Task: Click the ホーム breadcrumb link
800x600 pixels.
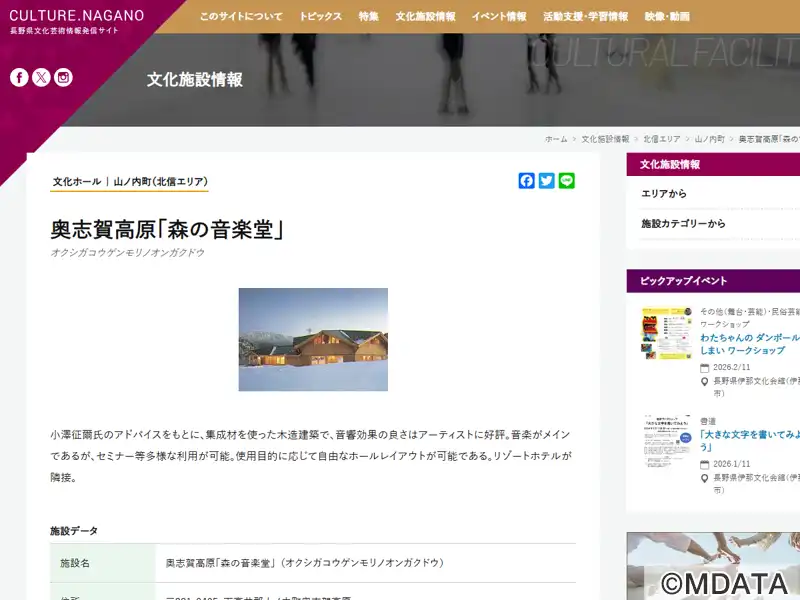Action: (x=556, y=139)
